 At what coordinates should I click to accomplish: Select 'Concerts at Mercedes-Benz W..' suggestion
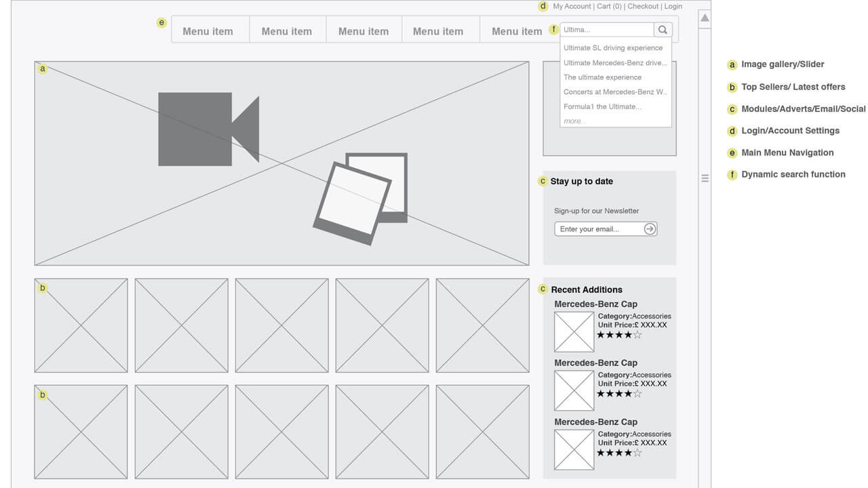click(615, 92)
